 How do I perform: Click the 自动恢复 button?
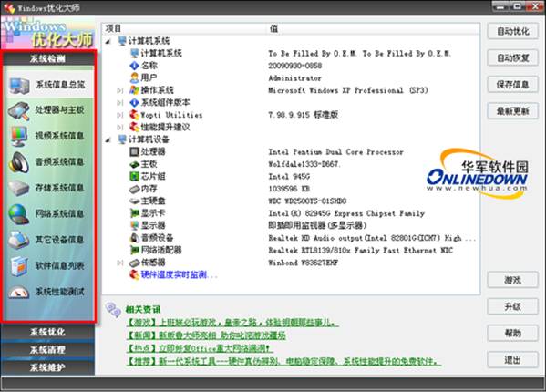(512, 57)
